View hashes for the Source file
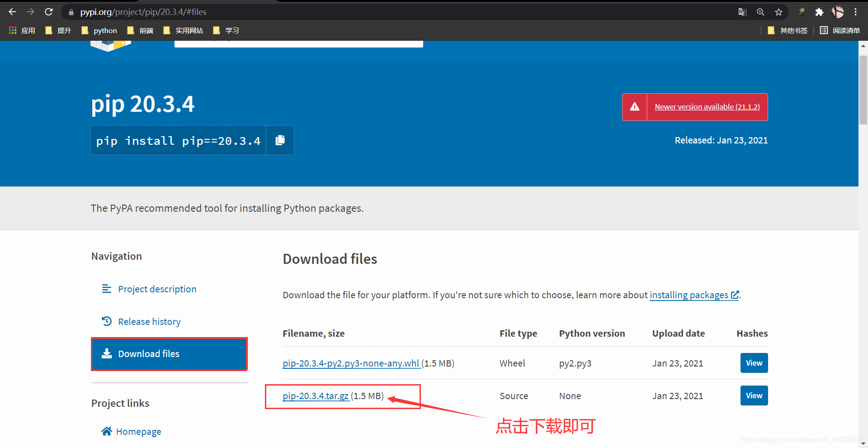 754,396
